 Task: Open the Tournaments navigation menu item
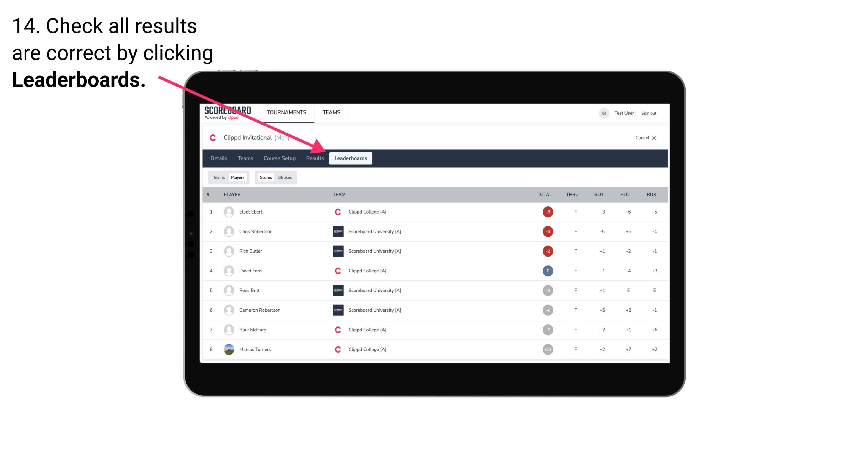pos(286,112)
